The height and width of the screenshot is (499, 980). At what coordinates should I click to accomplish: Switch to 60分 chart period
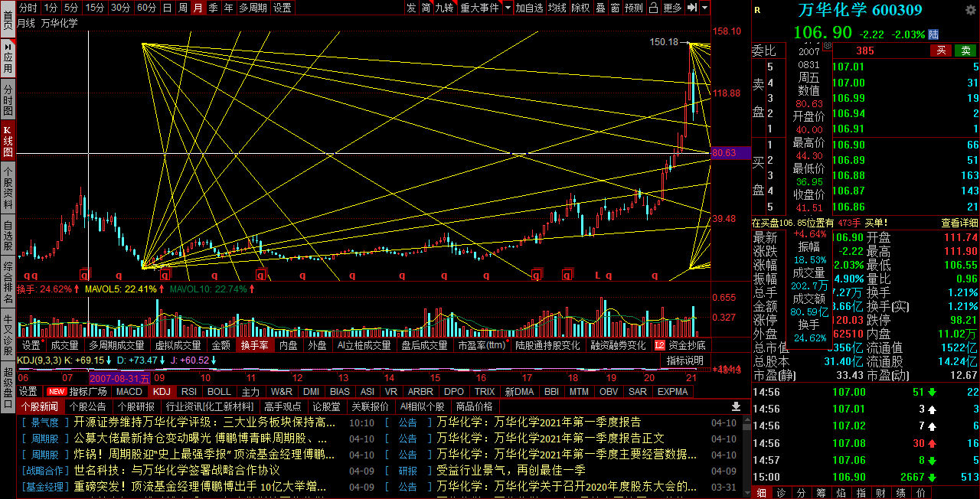point(146,8)
